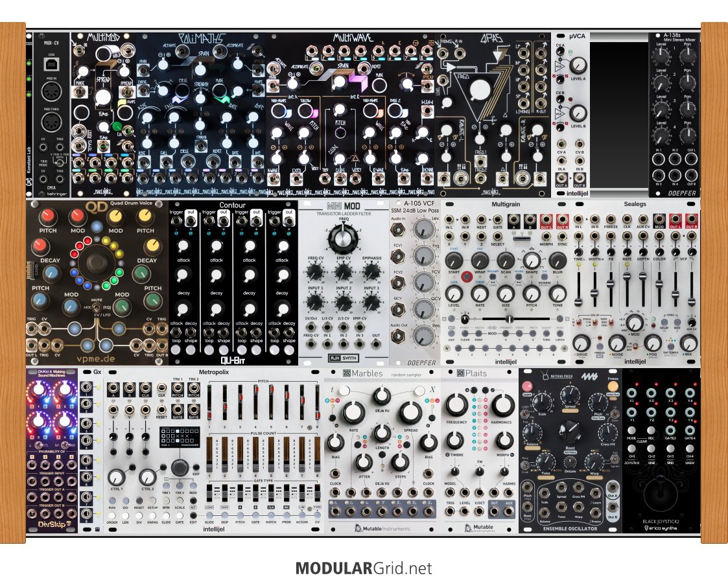Click the MODULARGrid.net logo link
The image size is (728, 582).
tap(364, 568)
